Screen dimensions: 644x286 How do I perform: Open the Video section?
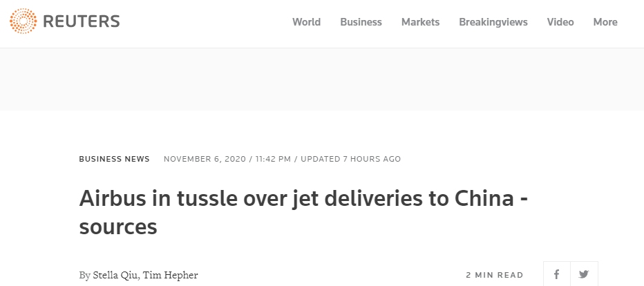click(560, 22)
